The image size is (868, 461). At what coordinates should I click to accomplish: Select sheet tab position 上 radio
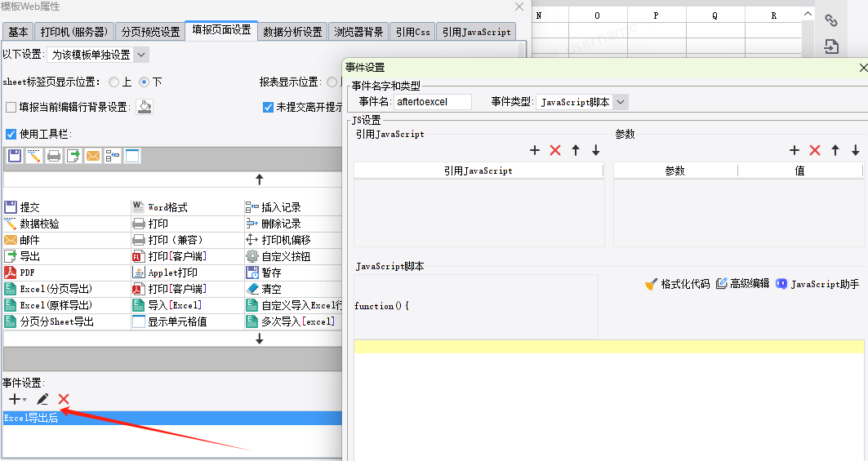click(114, 82)
